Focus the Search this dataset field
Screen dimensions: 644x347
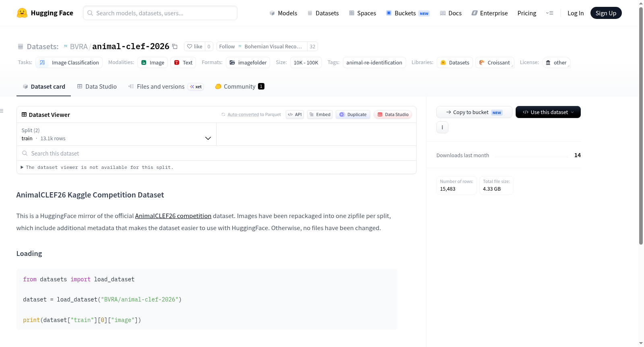217,153
